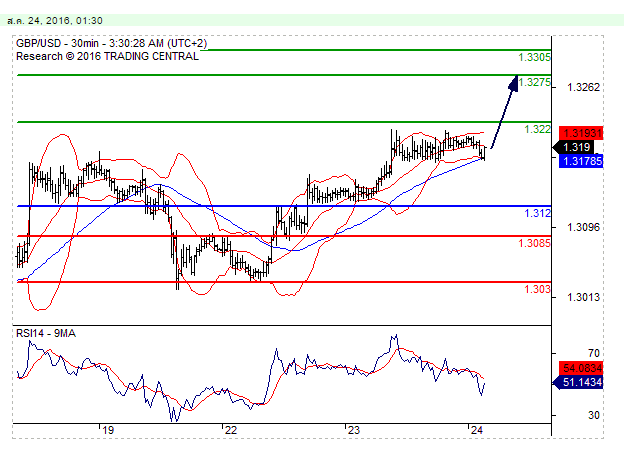Click the date 22 on time axis
Image resolution: width=624 pixels, height=458 pixels.
(x=230, y=430)
